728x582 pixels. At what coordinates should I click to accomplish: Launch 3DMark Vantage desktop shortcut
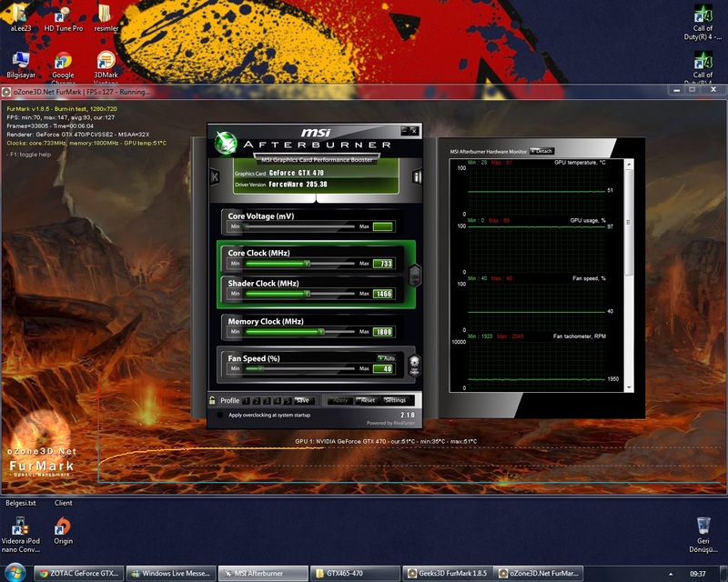[106, 65]
